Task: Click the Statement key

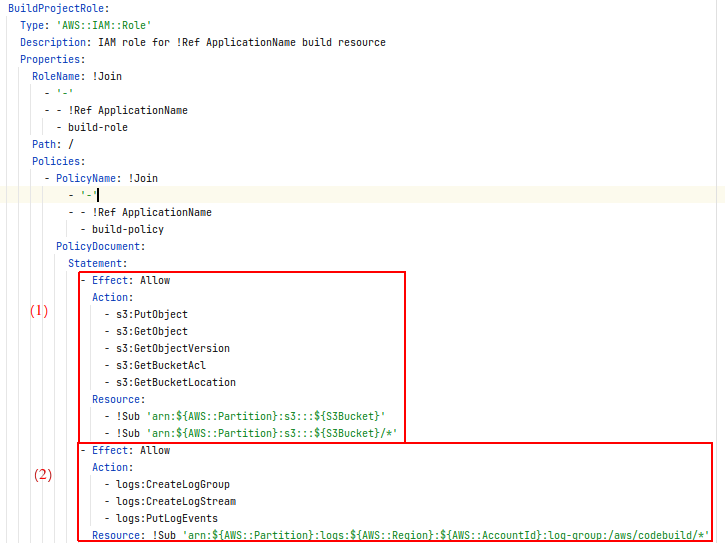Action: pyautogui.click(x=97, y=263)
